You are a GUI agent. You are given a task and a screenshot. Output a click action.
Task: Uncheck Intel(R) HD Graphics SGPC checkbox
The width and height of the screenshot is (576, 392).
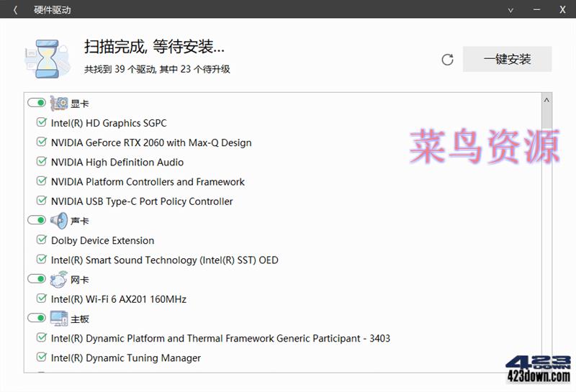pos(42,122)
